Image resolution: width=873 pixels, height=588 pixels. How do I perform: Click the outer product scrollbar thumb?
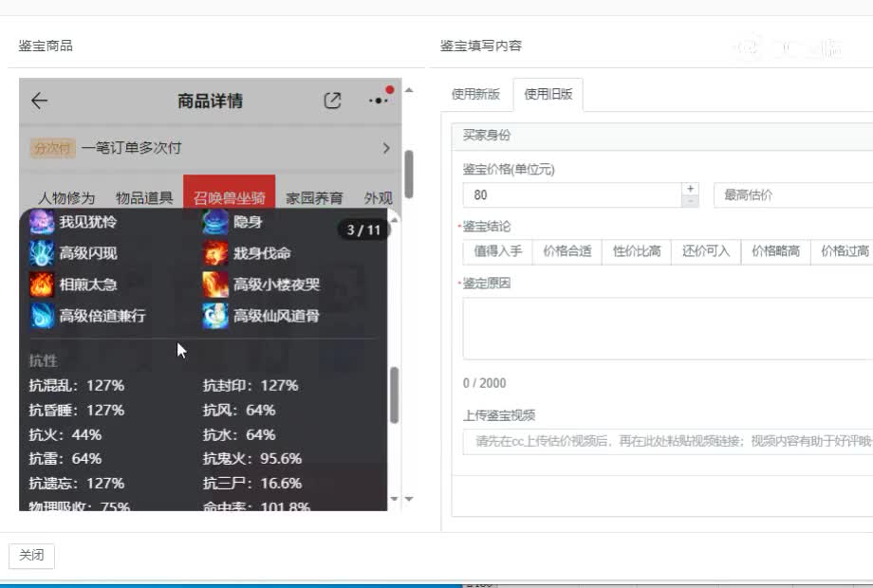(x=409, y=175)
